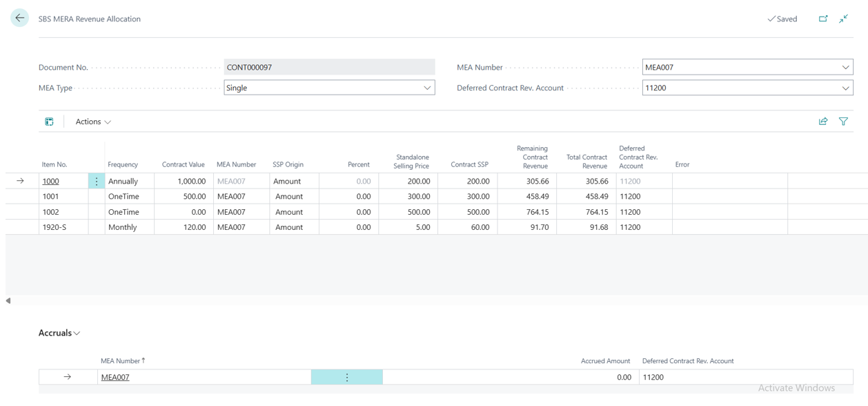Expand the MEA Type dropdown
868x406 pixels.
[x=427, y=88]
